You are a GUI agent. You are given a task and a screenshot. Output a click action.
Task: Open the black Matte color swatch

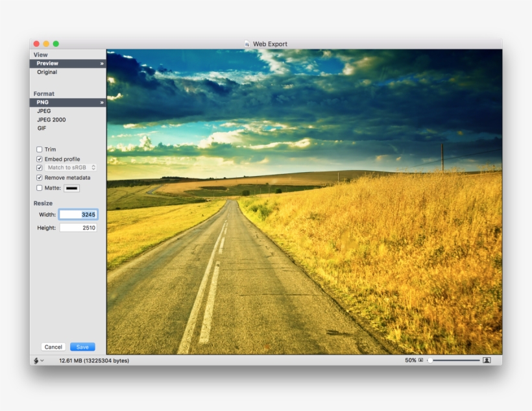[71, 188]
